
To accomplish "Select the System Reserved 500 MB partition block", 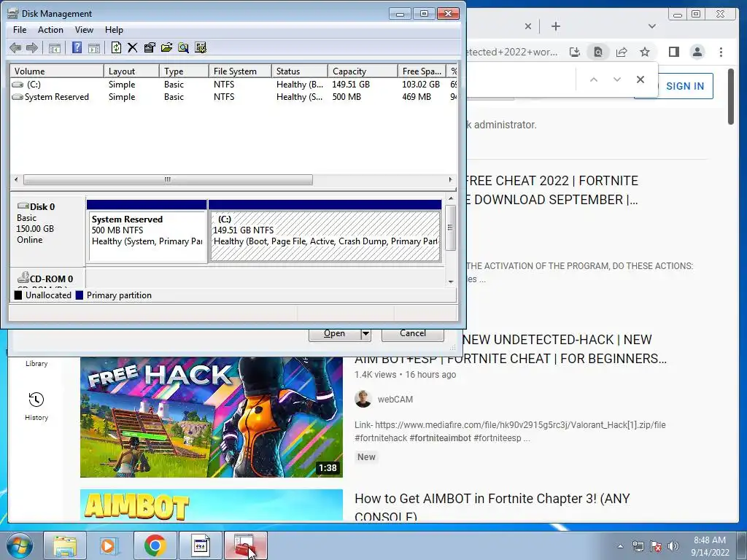I will click(x=147, y=231).
